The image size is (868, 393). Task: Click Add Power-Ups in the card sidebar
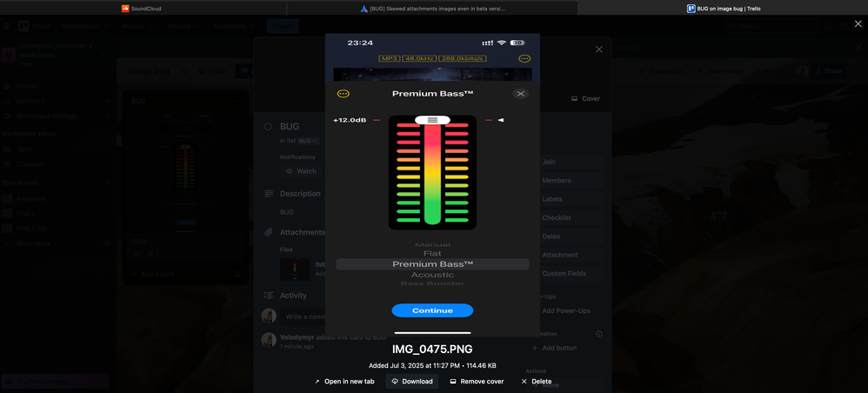pos(567,310)
